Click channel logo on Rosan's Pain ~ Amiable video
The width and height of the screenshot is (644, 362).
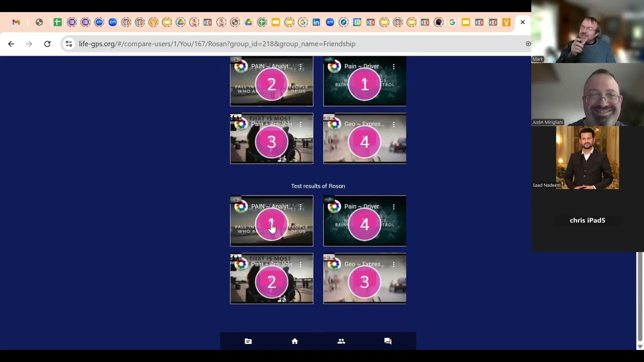pos(241,264)
